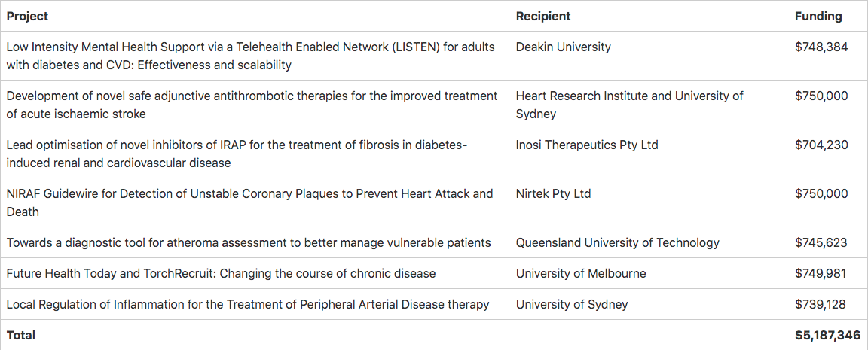Click University of Melbourne recipient cell
The width and height of the screenshot is (868, 350).
[x=581, y=273]
